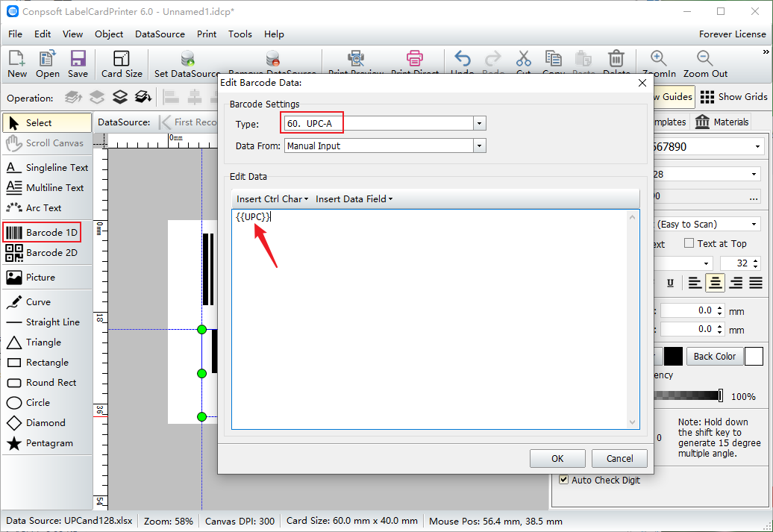Pick the Rectangle shape tool
Image resolution: width=773 pixels, height=532 pixels.
coord(47,363)
